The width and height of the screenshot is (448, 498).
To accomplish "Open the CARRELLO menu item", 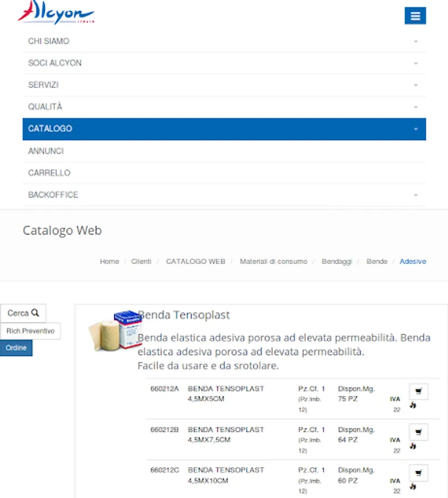I will coord(224,173).
